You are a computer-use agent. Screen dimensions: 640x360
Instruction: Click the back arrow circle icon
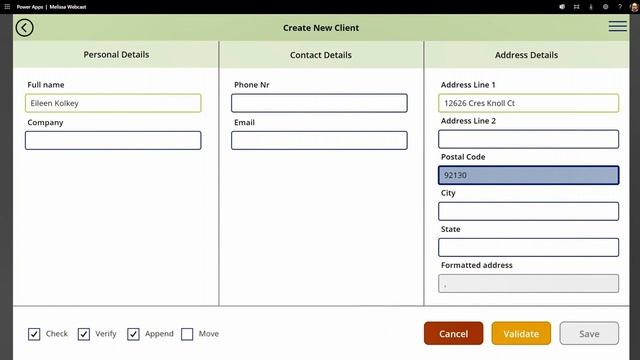click(24, 28)
